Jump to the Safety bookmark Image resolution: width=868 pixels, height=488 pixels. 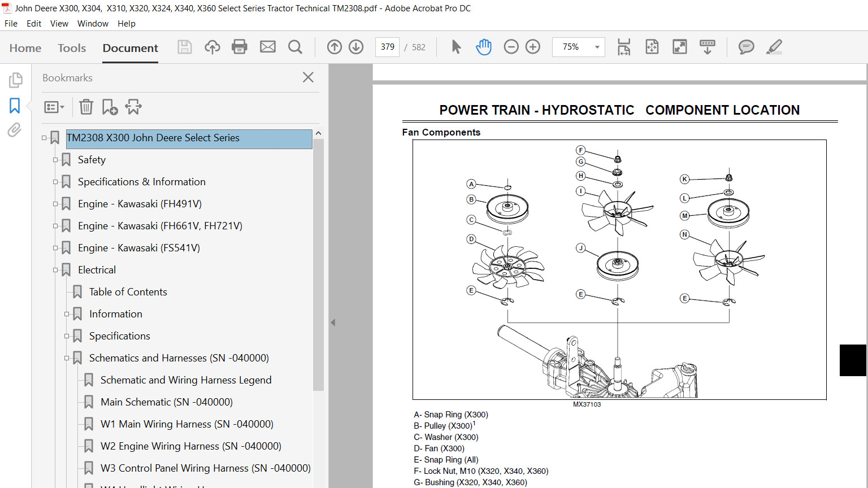(92, 160)
